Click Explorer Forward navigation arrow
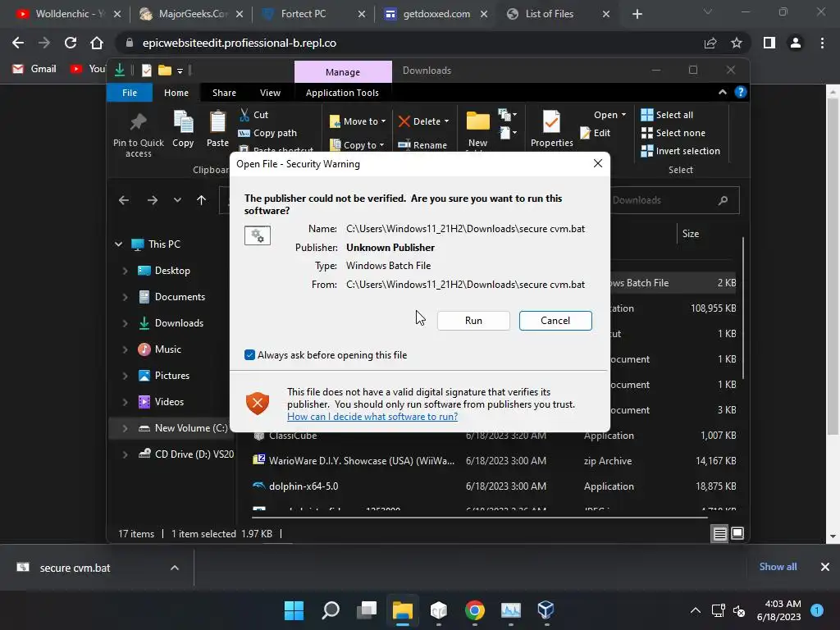 (152, 200)
